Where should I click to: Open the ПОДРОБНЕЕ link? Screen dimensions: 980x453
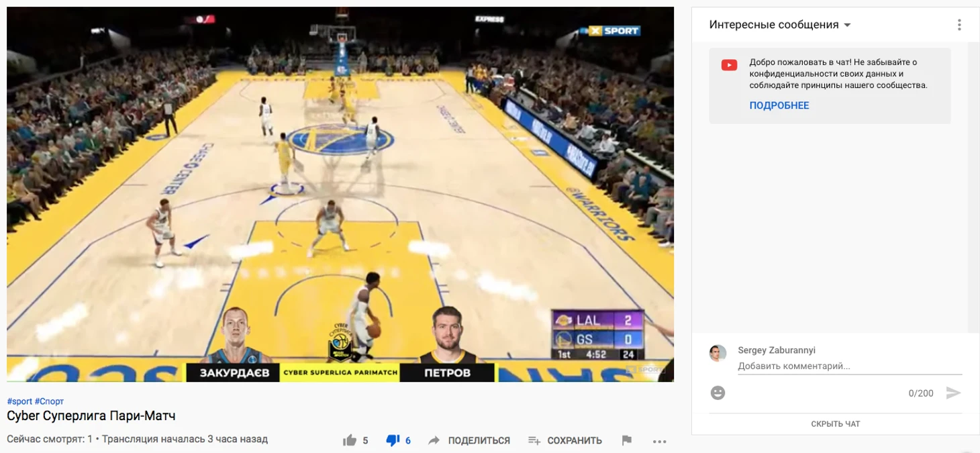tap(779, 105)
